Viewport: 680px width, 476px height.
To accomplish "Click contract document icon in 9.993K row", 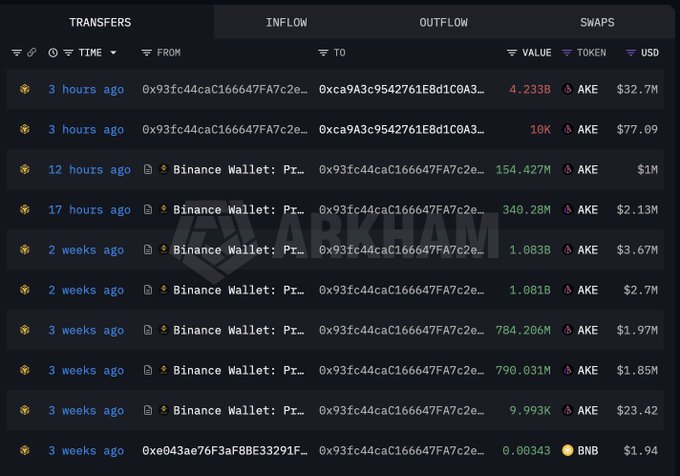I will 148,410.
